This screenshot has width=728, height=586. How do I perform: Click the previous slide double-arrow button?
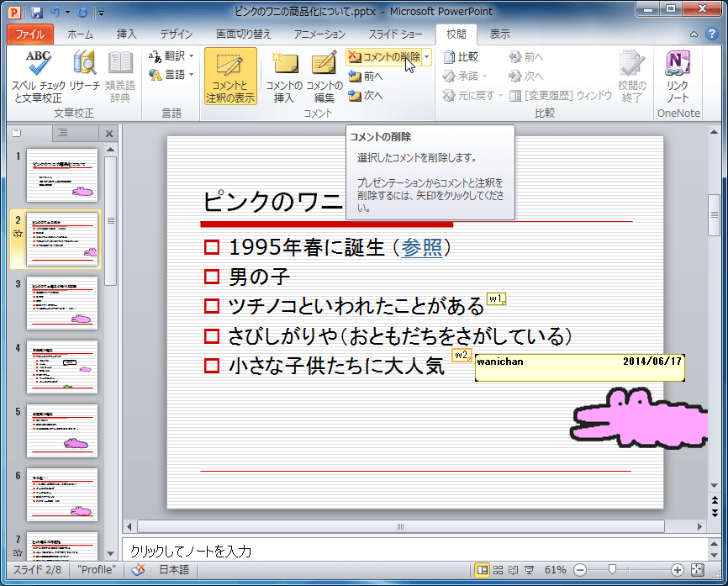(715, 500)
